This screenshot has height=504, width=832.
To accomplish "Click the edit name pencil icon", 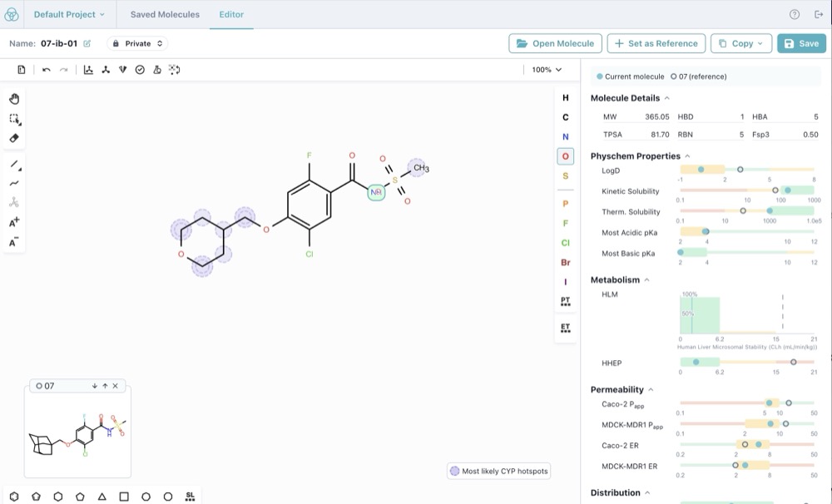I will coord(87,43).
